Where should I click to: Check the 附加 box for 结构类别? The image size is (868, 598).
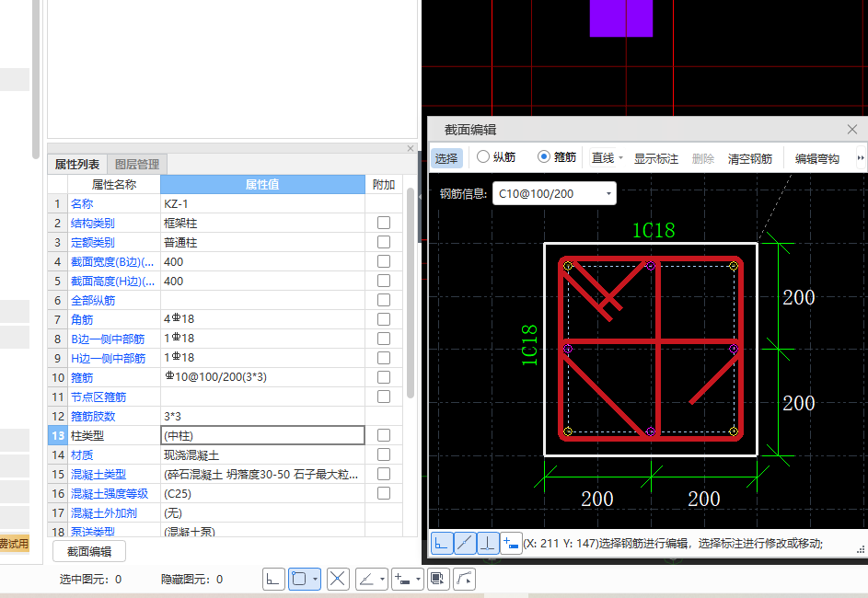384,223
